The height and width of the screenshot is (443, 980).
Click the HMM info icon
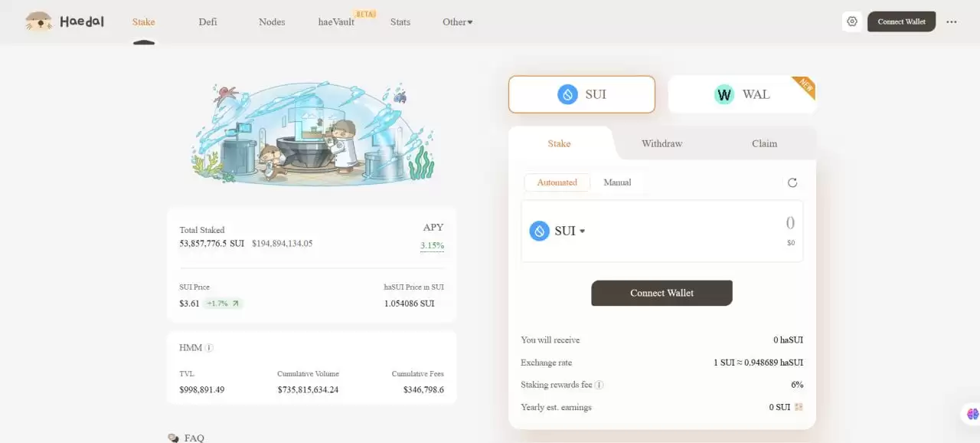click(209, 348)
